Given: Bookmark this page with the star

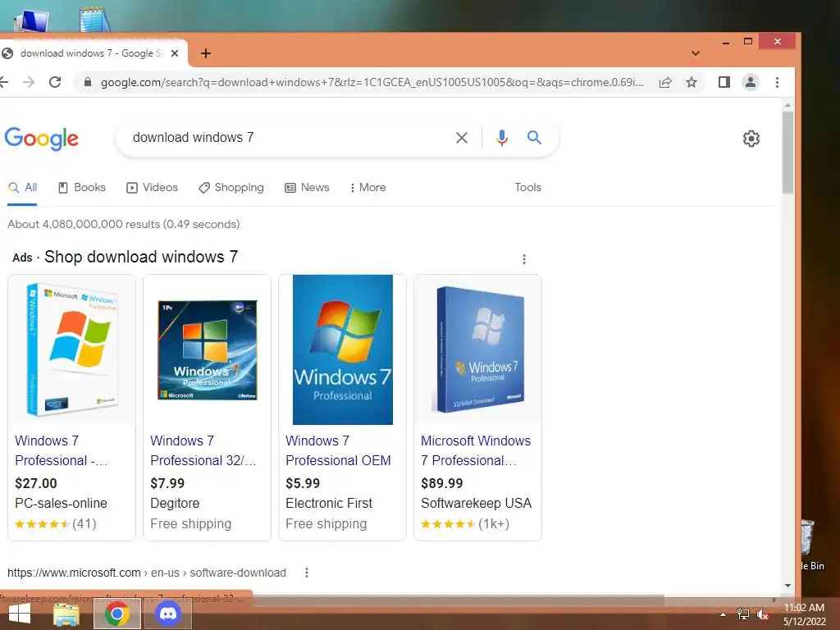Looking at the screenshot, I should [x=692, y=82].
